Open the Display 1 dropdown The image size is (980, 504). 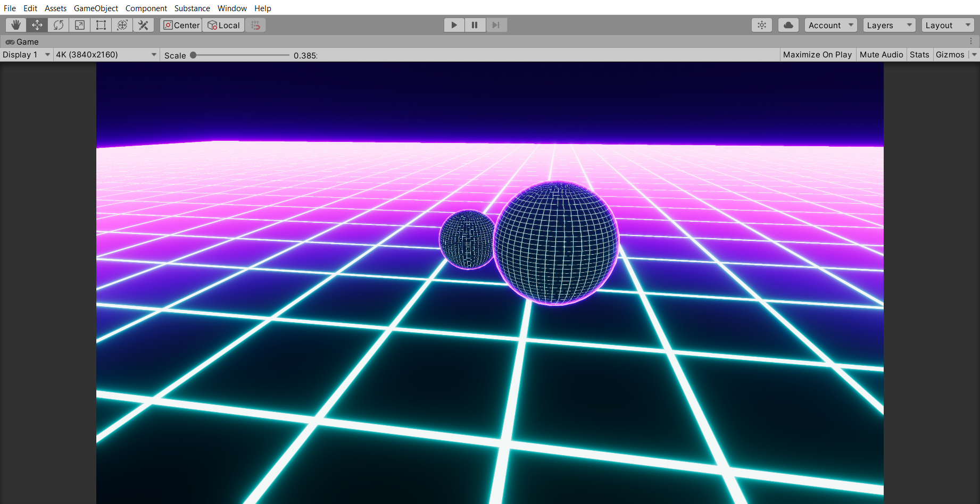tap(26, 55)
